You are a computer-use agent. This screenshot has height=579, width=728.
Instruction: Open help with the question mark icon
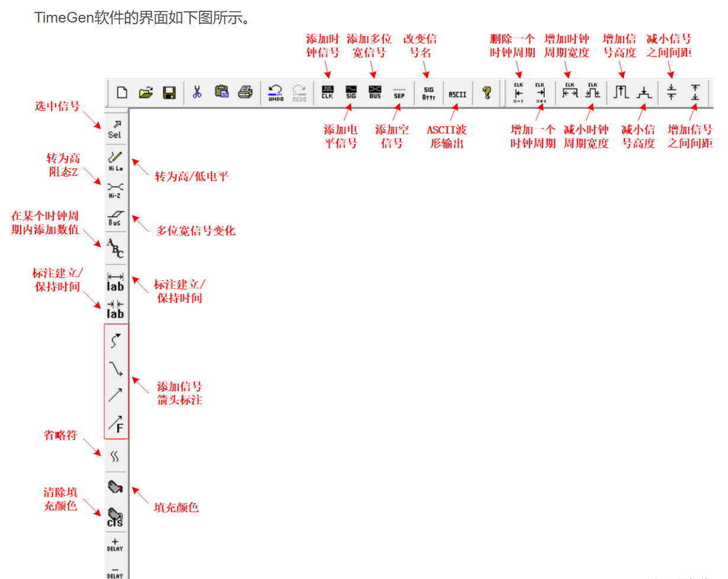[x=487, y=92]
